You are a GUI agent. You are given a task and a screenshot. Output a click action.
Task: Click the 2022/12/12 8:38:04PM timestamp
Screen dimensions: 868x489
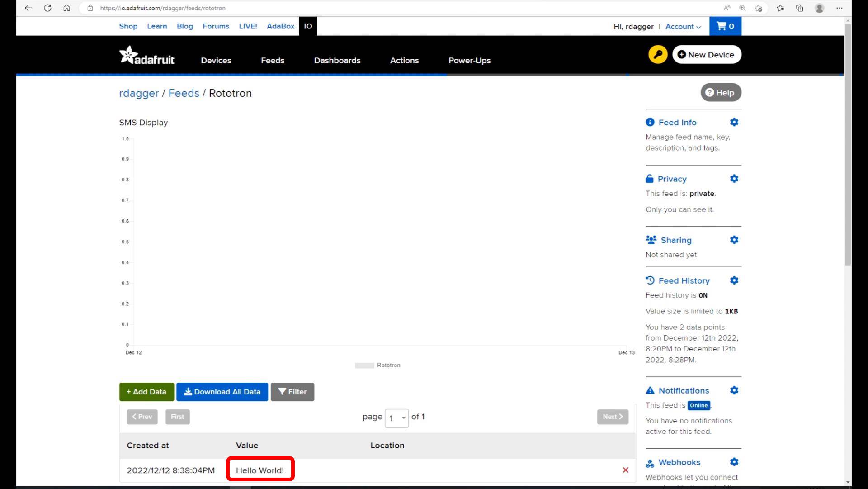point(171,470)
